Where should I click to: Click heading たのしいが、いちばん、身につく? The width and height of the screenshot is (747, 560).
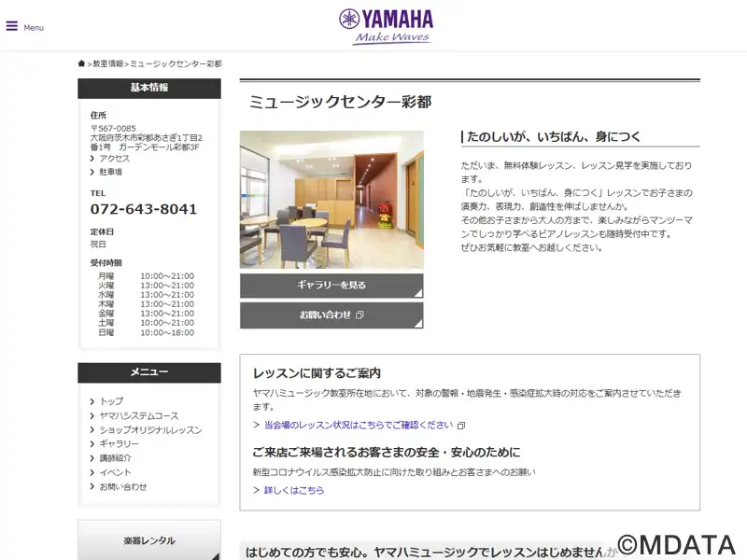point(554,136)
